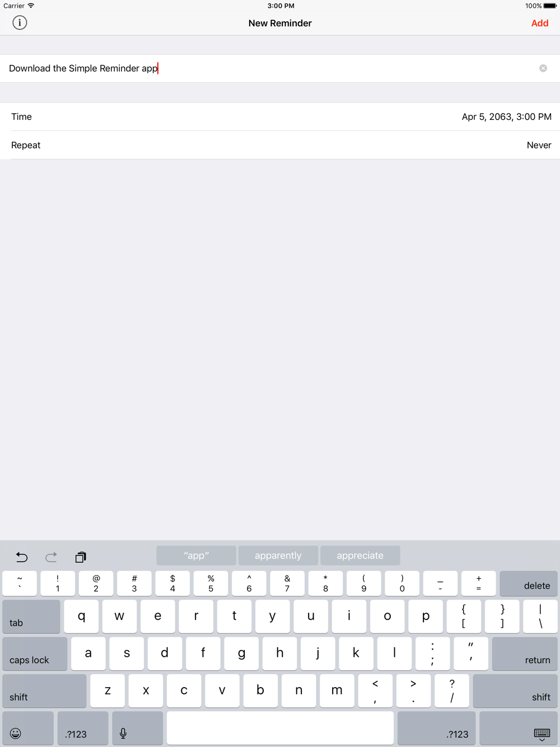Viewport: 560px width, 747px height.
Task: Tap the l key
Action: coord(394,653)
